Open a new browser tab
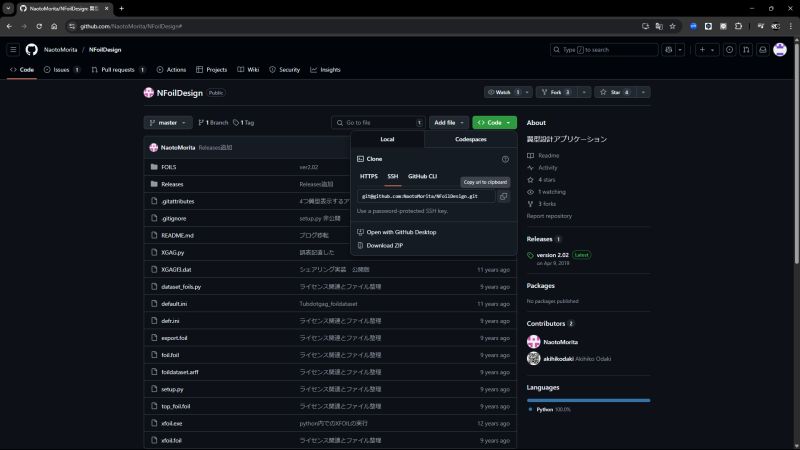This screenshot has width=800, height=450. click(x=121, y=8)
